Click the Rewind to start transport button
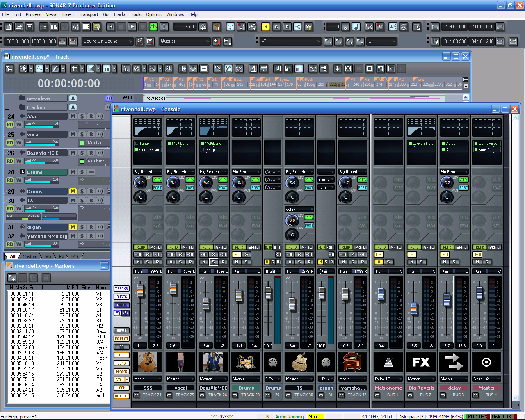Image resolution: width=525 pixels, height=420 pixels. click(111, 27)
